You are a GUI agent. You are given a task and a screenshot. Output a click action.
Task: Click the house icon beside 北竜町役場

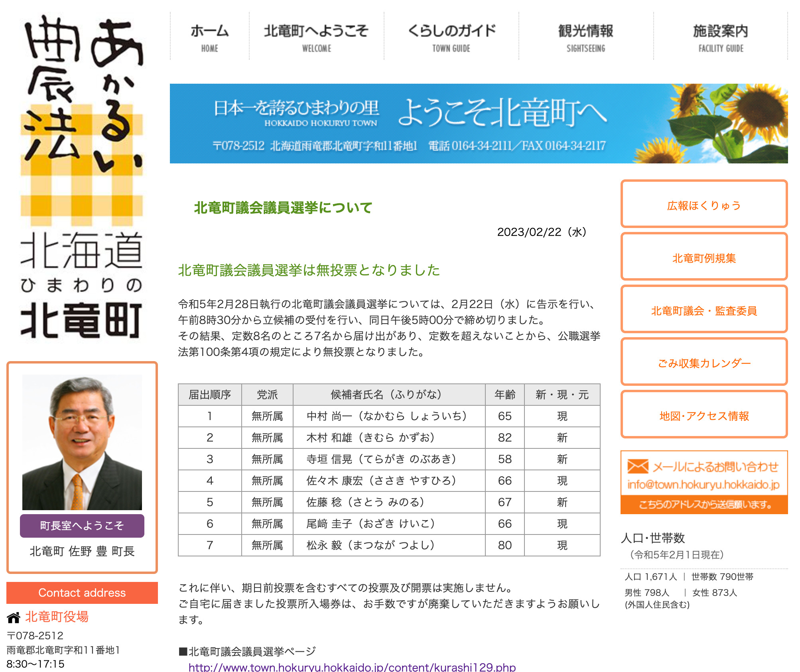click(14, 618)
